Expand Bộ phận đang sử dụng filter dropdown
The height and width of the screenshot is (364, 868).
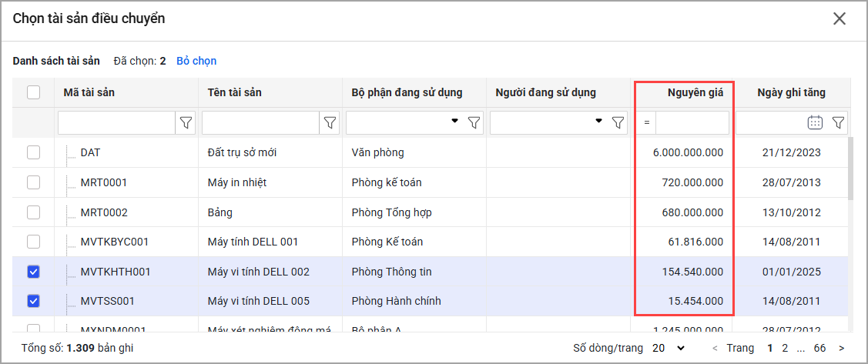(454, 122)
